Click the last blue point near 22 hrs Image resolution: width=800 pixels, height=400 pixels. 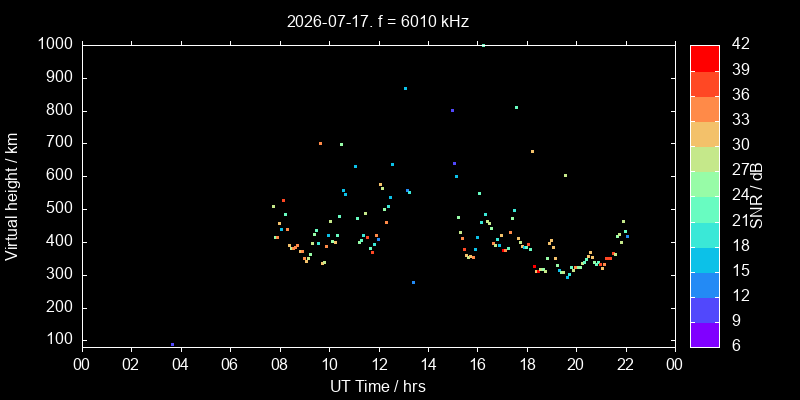click(628, 236)
